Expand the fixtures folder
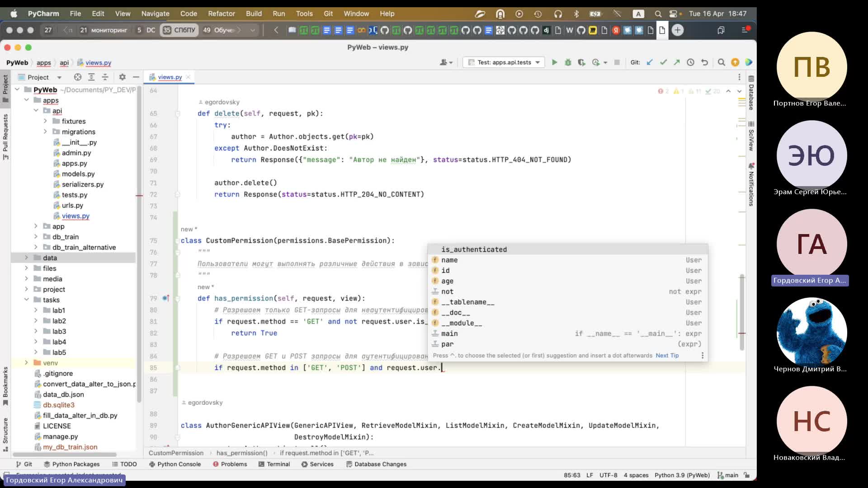This screenshot has height=488, width=868. pyautogui.click(x=45, y=121)
